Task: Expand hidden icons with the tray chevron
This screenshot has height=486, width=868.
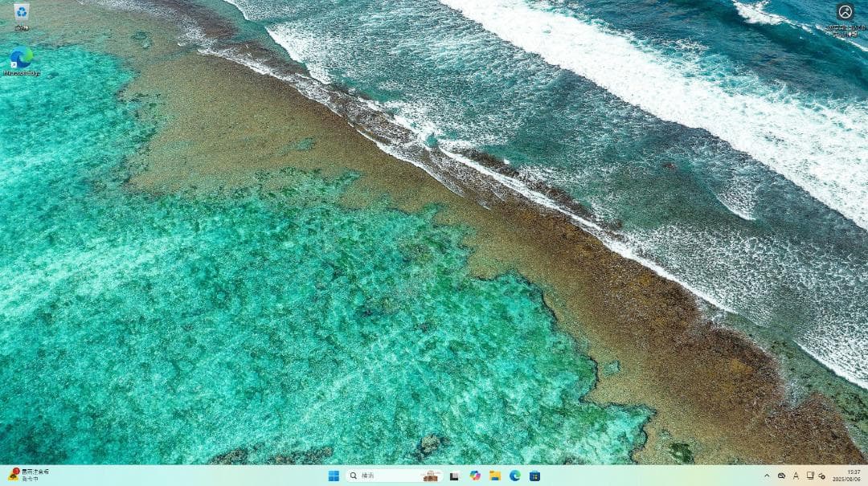Action: [x=768, y=475]
